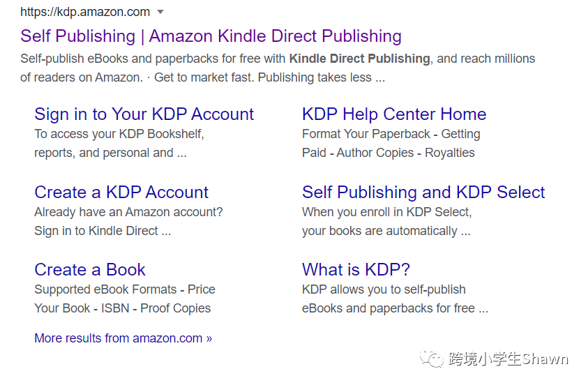Click Format Your Paperback - Getting Paid description
588x385 pixels.
click(391, 143)
